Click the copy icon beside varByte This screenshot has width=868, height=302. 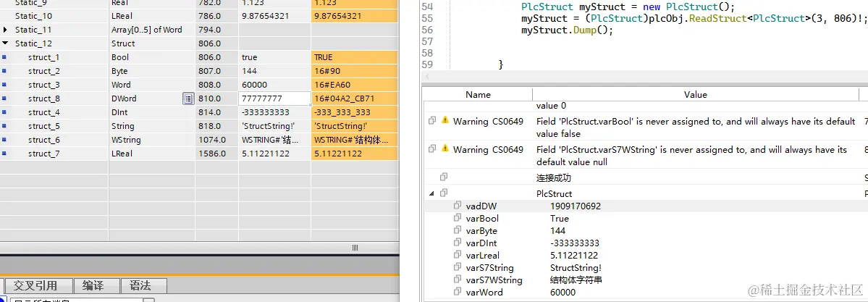tap(458, 230)
